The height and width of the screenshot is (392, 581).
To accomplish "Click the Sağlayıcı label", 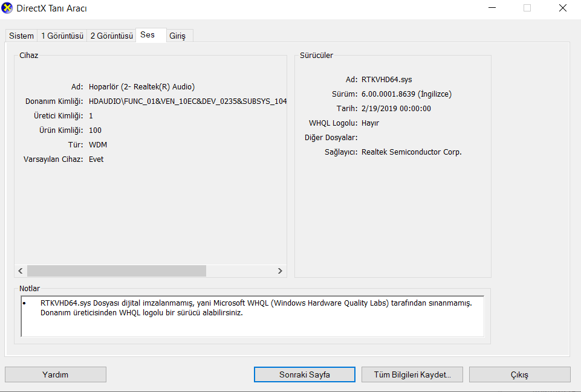I will 341,152.
